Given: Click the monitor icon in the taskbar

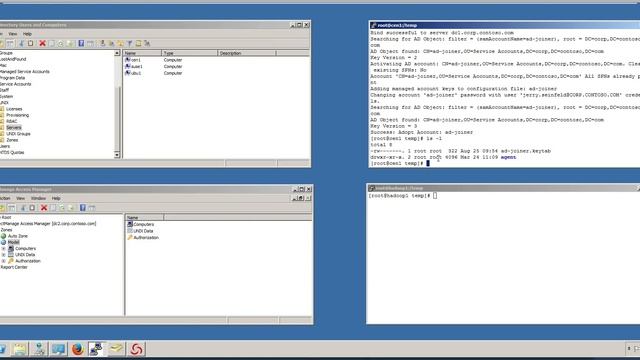Looking at the screenshot, I should [x=58, y=349].
